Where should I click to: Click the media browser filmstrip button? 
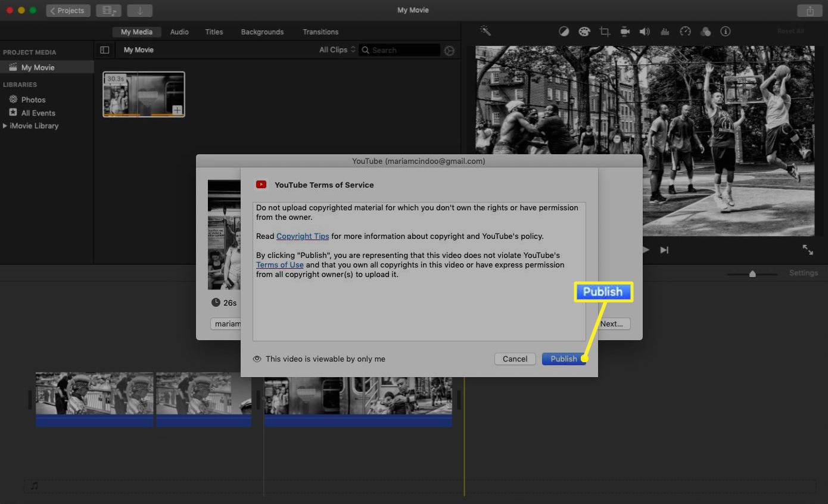tap(108, 11)
